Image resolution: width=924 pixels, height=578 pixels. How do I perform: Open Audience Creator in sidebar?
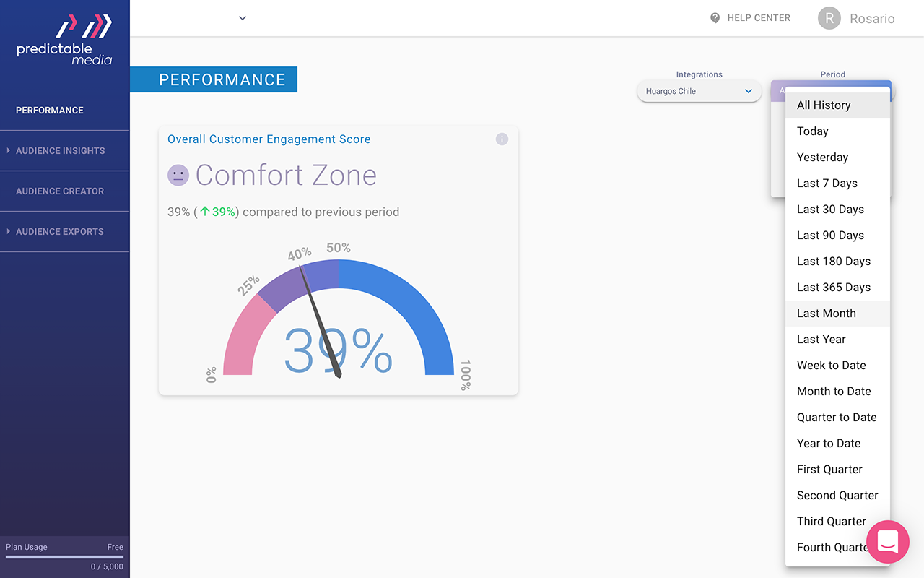(x=60, y=191)
